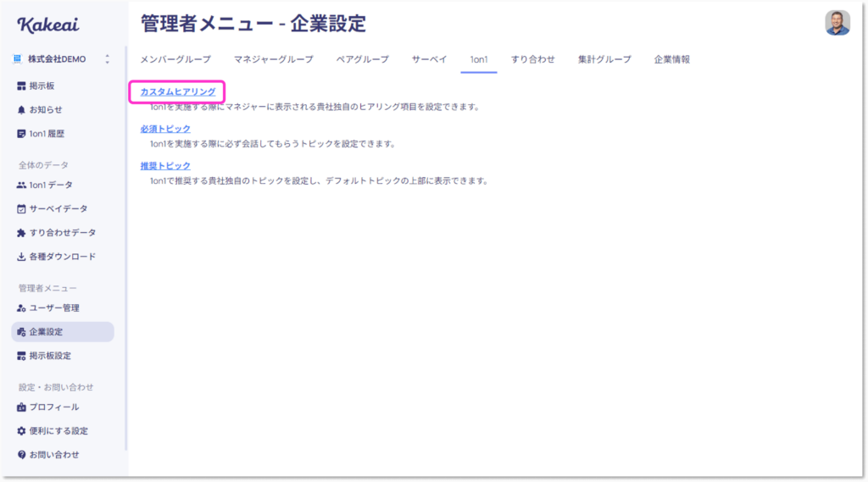Click the お知らせ bell icon
This screenshot has height=482, width=868.
[21, 109]
